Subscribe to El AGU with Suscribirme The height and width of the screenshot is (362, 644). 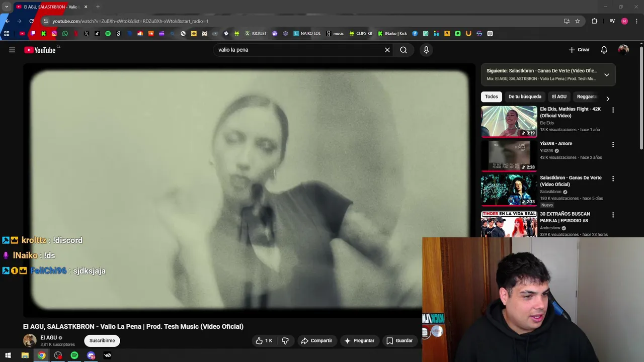click(x=102, y=340)
